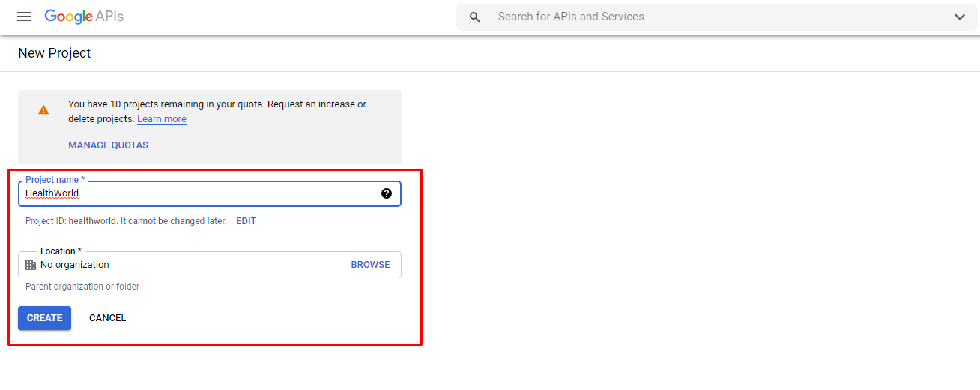Click the New Project page heading
This screenshot has height=390, width=980.
[55, 53]
